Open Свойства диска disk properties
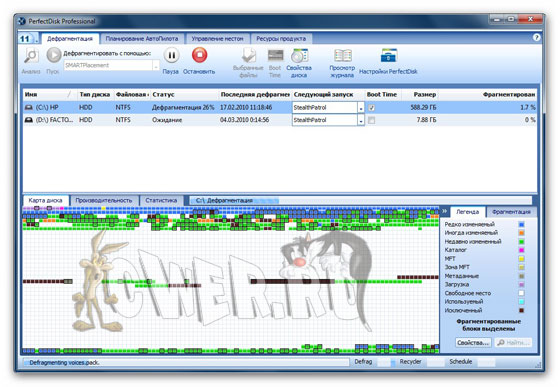560x387 pixels. pyautogui.click(x=299, y=56)
